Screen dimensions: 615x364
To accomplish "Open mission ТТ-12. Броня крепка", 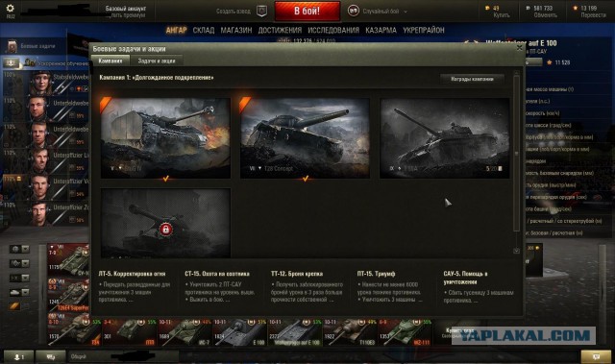I will coord(307,286).
